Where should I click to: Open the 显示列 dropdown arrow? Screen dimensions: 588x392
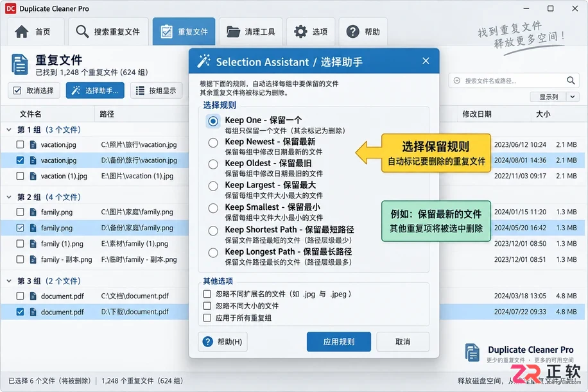tap(573, 97)
